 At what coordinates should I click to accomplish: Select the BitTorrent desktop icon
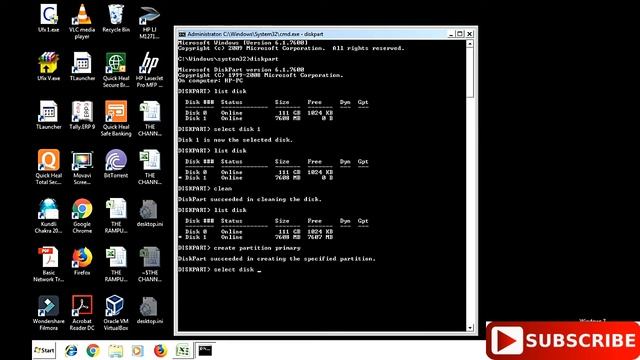coord(116,164)
